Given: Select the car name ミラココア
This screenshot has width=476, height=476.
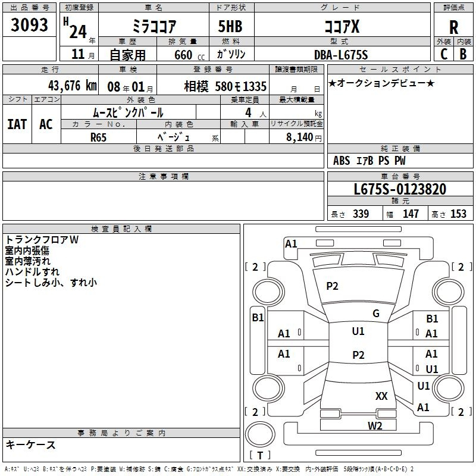Looking at the screenshot, I should [154, 26].
